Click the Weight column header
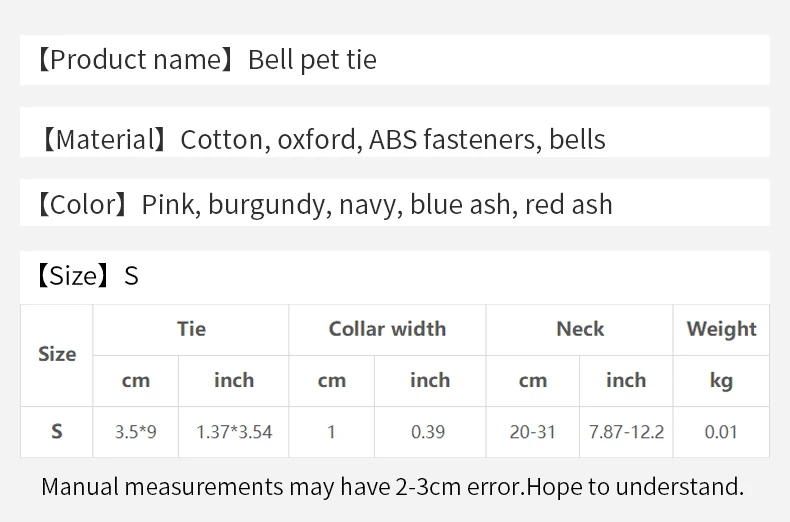The height and width of the screenshot is (522, 790). click(x=721, y=330)
